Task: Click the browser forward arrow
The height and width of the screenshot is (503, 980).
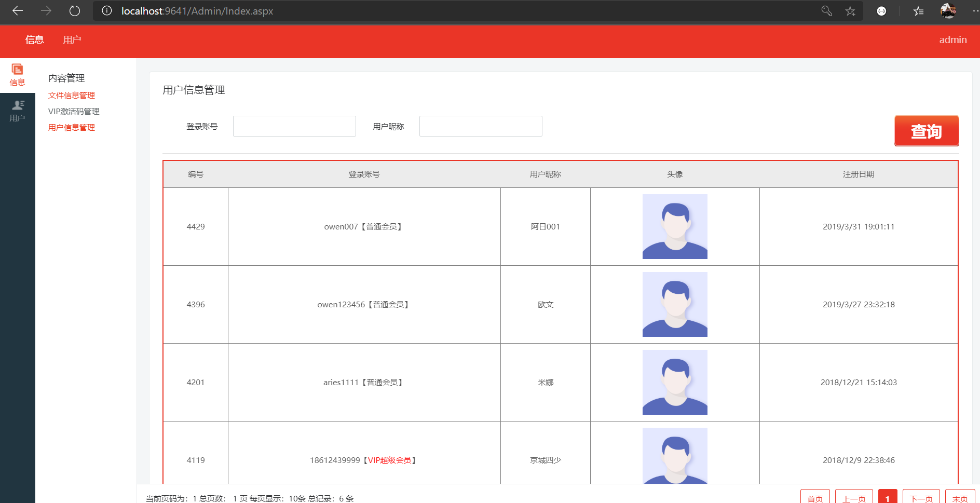Action: (x=46, y=11)
